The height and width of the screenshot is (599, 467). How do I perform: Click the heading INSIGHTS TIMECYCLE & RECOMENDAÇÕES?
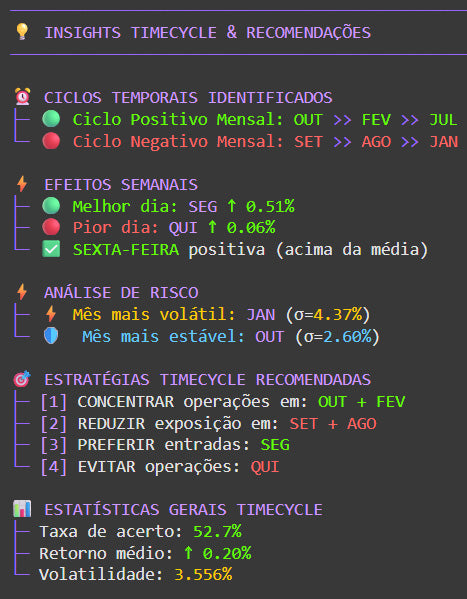coord(208,32)
